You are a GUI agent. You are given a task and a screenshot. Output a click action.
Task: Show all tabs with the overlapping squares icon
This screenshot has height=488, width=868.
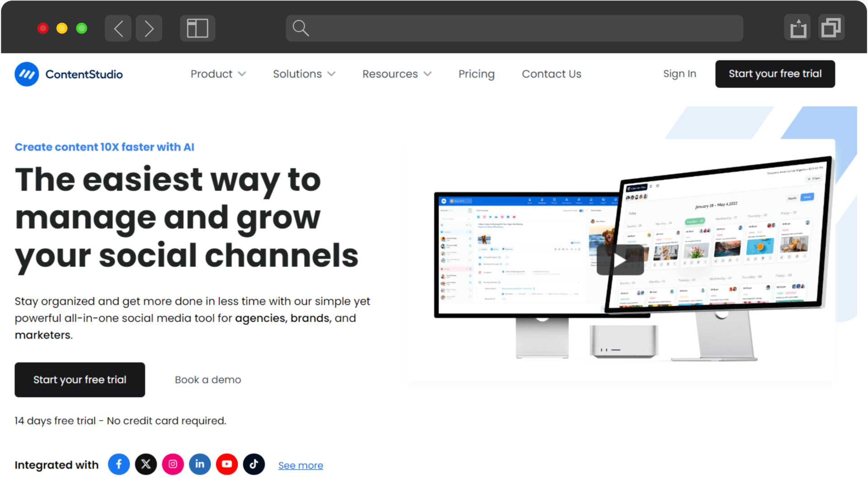[x=831, y=28]
